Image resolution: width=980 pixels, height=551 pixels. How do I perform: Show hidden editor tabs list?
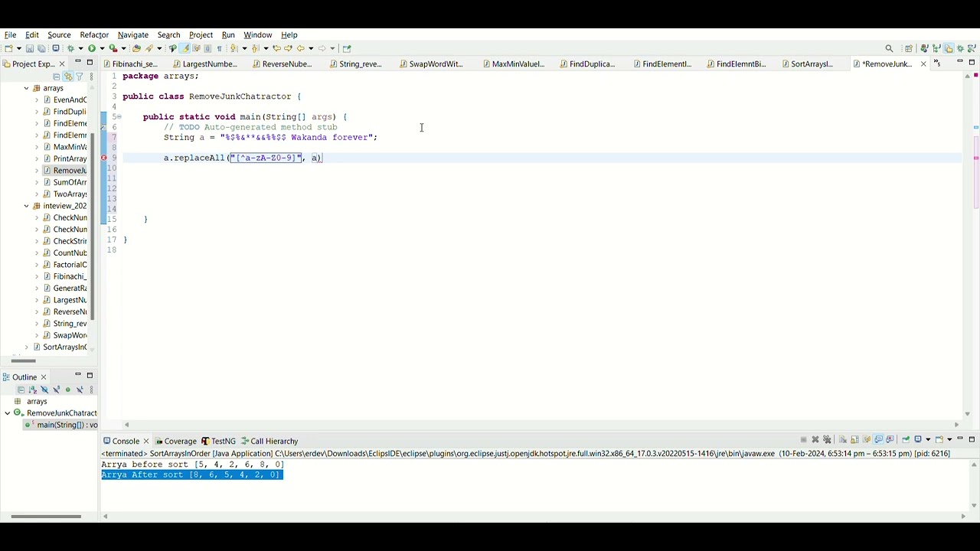pos(937,63)
